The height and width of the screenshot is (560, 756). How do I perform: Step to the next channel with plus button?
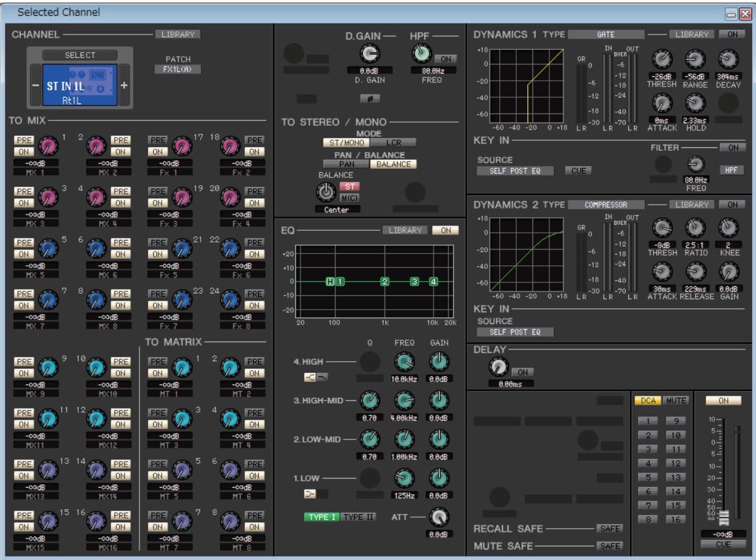pos(124,85)
